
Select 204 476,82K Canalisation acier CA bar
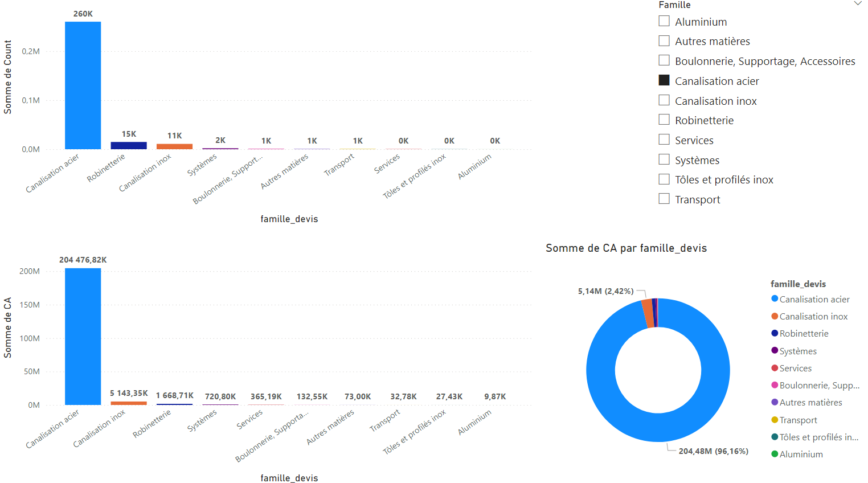83,337
